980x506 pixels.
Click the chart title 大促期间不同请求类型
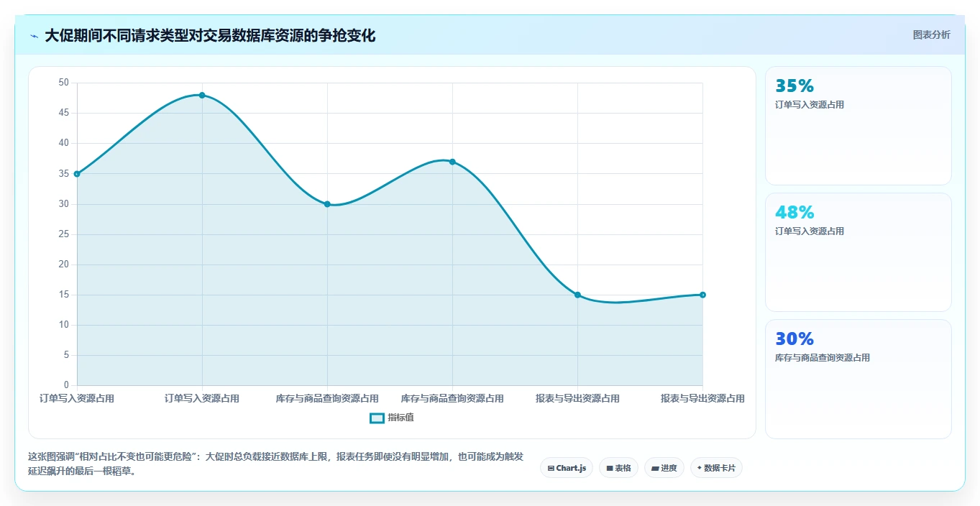[210, 35]
